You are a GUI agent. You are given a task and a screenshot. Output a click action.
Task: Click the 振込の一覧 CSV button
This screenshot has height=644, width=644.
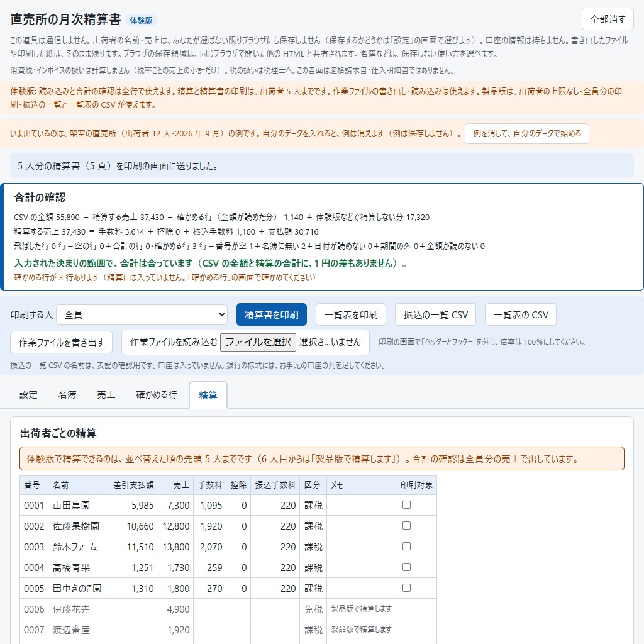[x=435, y=314]
